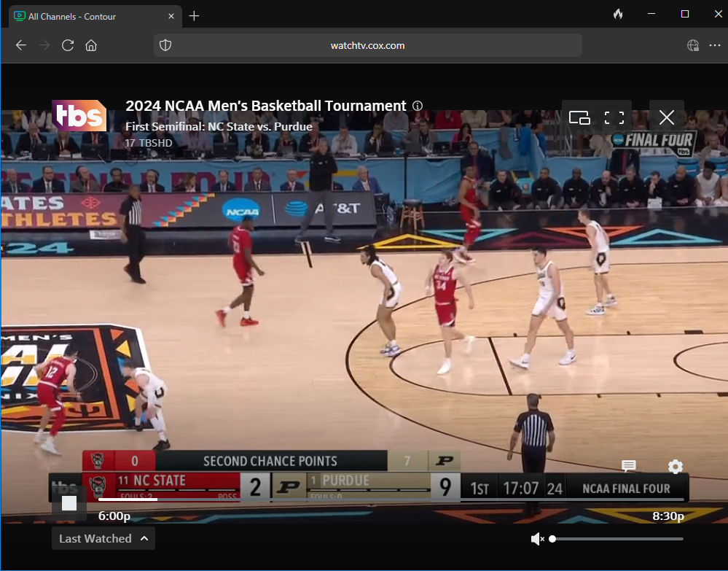Click the 8:30p end time label
Viewport: 728px width, 571px height.
point(668,516)
